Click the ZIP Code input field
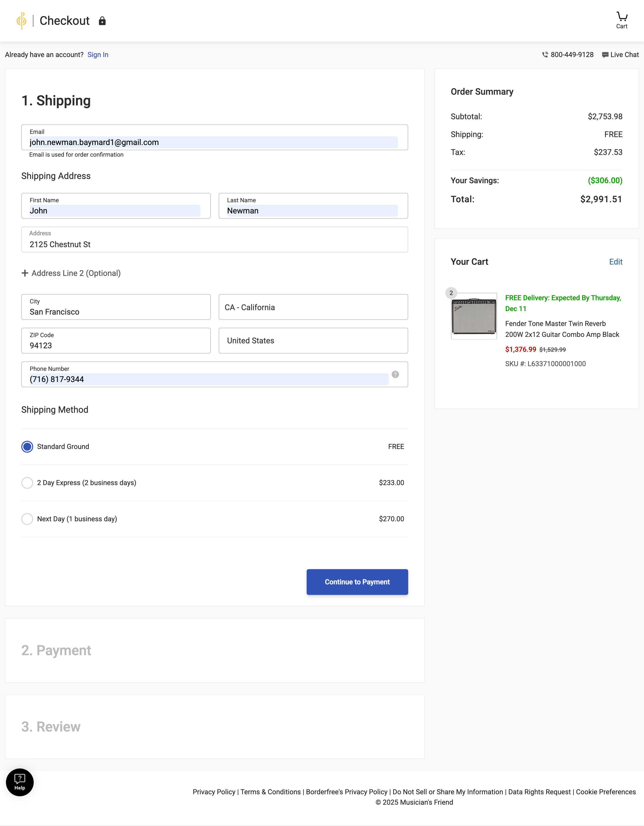Viewport: 644px width, 826px height. [x=116, y=341]
